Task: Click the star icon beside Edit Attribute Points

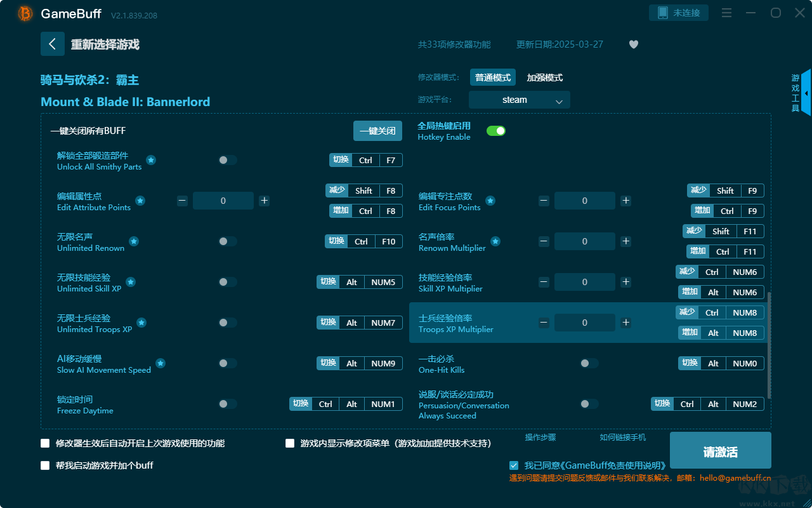Action: tap(140, 201)
